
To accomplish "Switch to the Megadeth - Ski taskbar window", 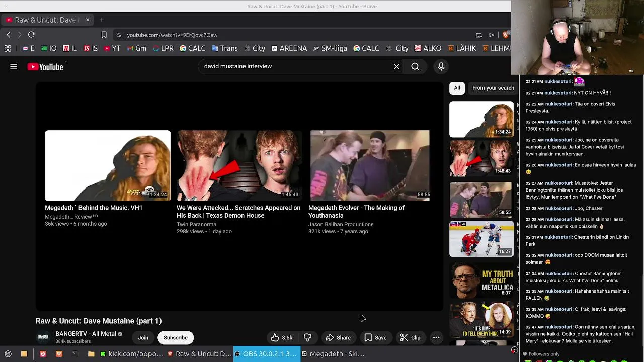I will click(334, 354).
